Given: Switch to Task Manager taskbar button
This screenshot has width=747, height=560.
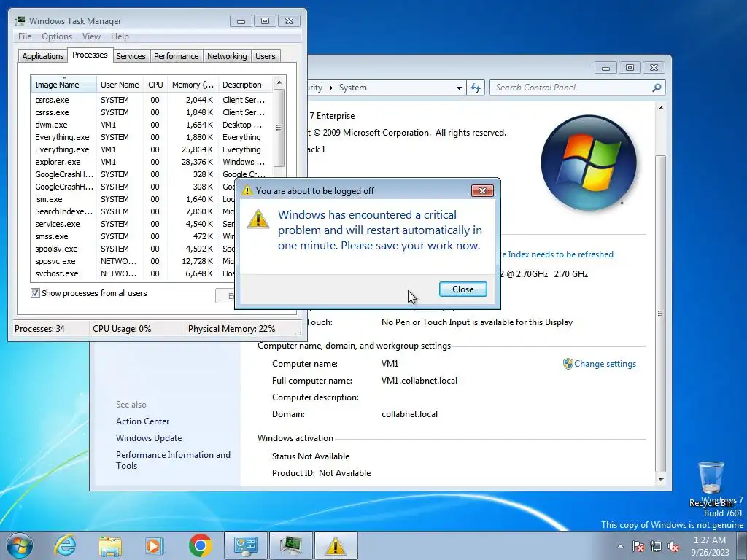Looking at the screenshot, I should (290, 545).
